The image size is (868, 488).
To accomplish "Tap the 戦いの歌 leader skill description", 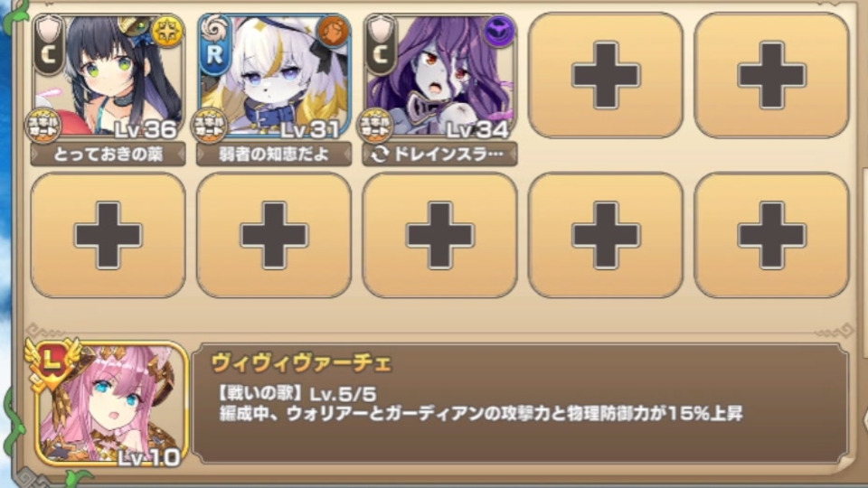I will click(x=480, y=405).
